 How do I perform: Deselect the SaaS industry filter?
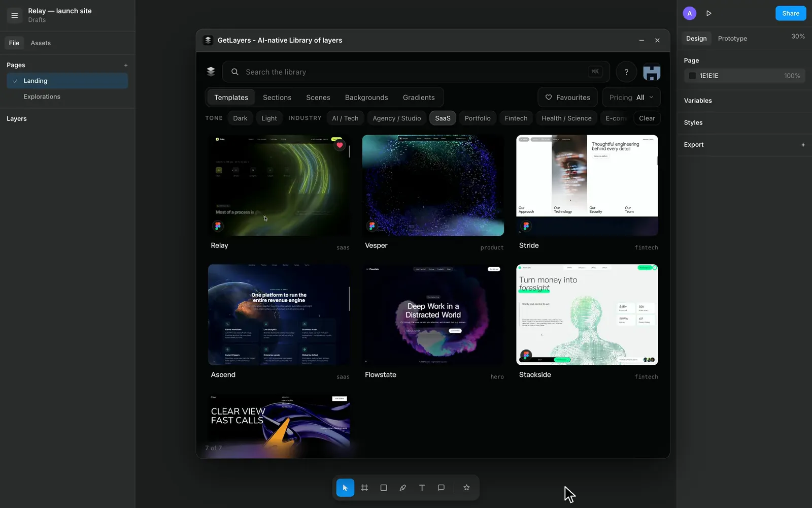[x=443, y=118]
